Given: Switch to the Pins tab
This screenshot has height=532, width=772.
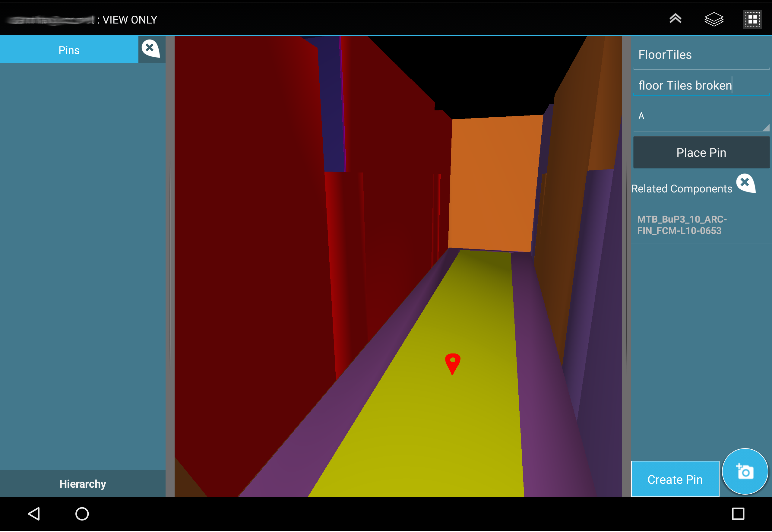Looking at the screenshot, I should tap(69, 50).
